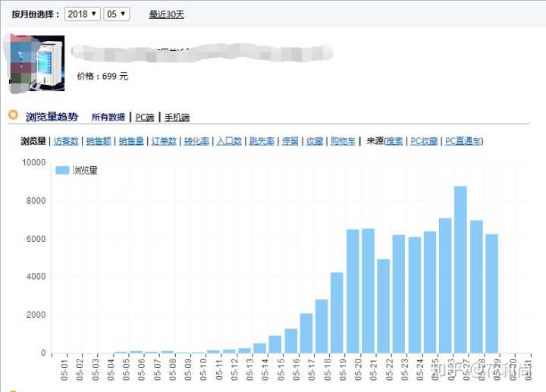Open the year dropdown showing 2018

(82, 14)
